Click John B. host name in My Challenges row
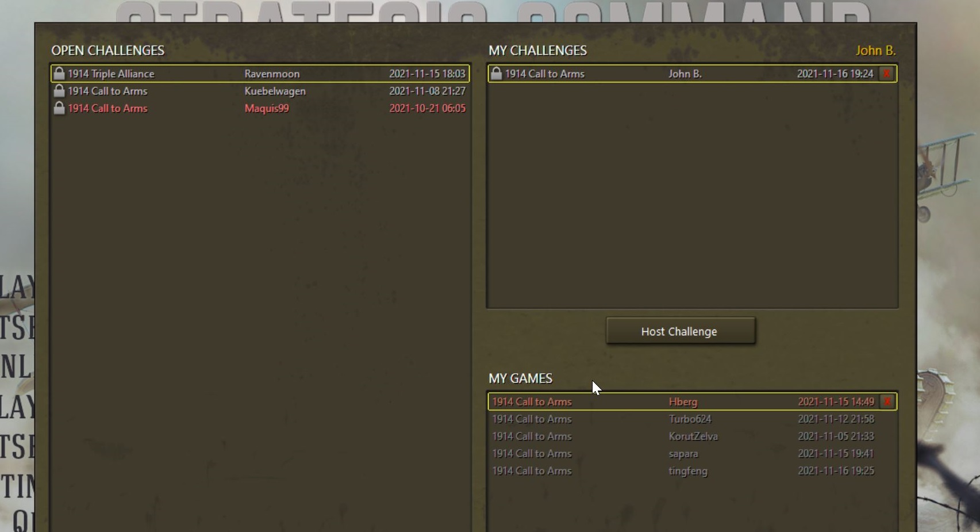 click(x=685, y=74)
